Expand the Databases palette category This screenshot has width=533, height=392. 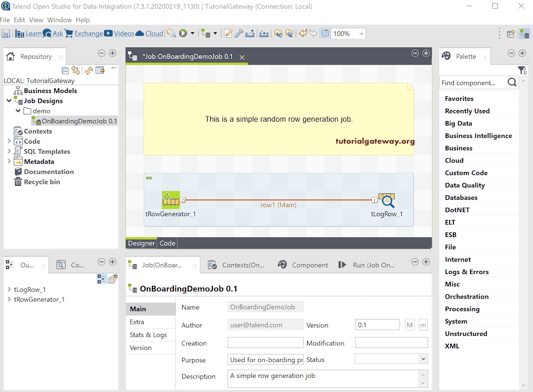click(461, 198)
